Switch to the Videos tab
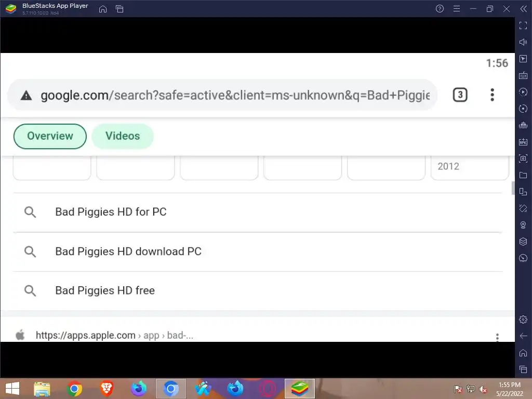532x399 pixels. 123,136
